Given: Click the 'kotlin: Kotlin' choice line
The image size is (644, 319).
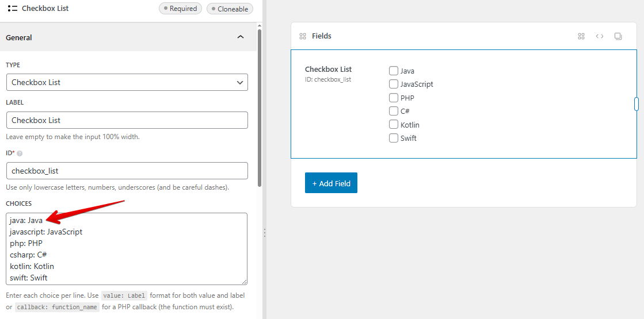Looking at the screenshot, I should 32,266.
